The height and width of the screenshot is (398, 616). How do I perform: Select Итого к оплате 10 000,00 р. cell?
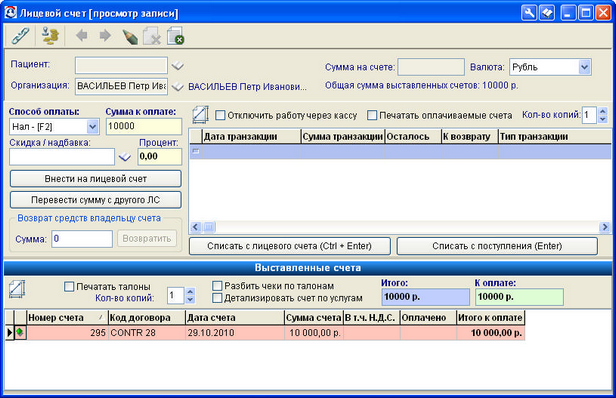490,333
